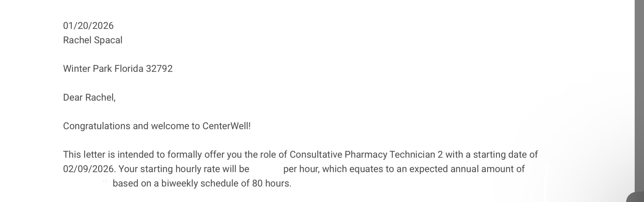
Task: Click the letter date 01/20/2026
Action: [x=88, y=26]
